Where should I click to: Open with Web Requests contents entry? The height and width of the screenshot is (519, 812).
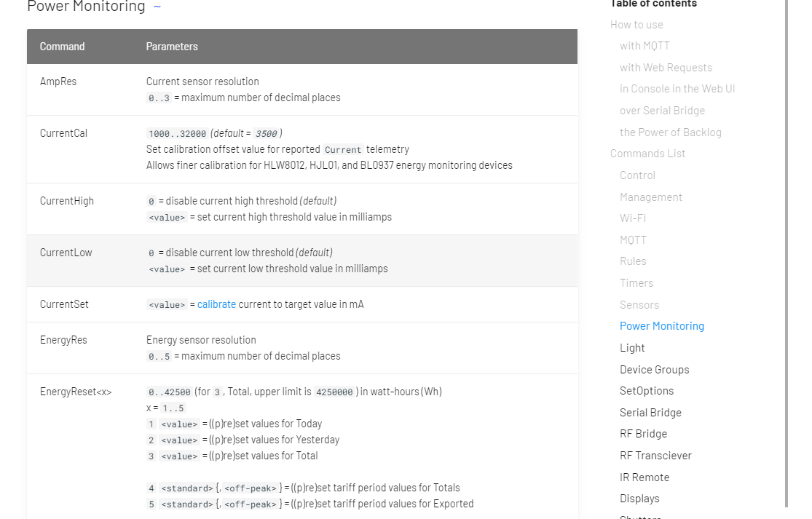666,68
